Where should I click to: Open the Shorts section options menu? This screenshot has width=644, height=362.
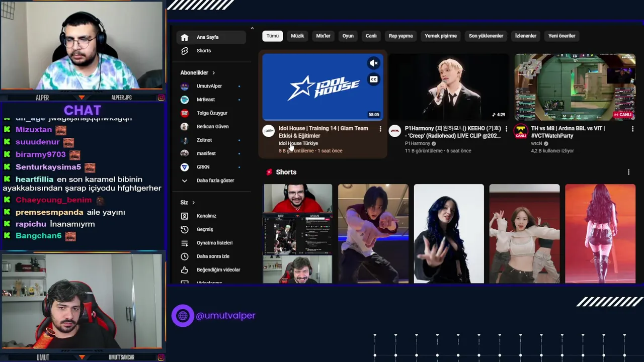[x=628, y=172]
